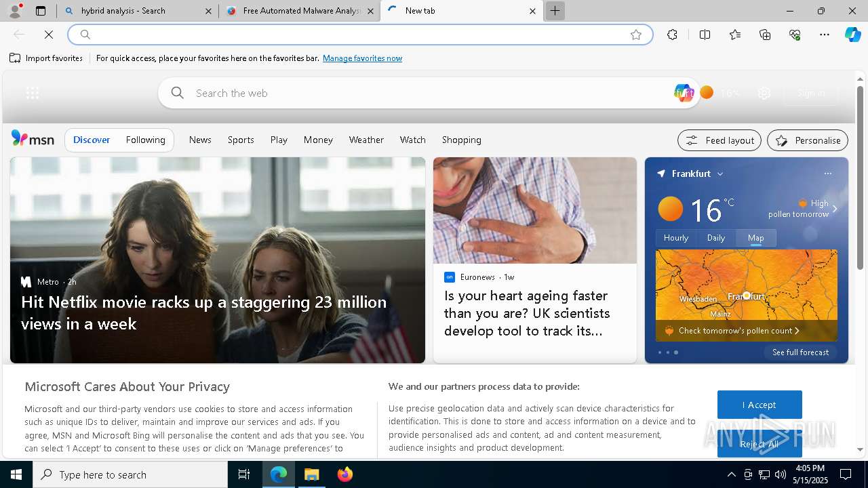Click the MSN logo
Screen dimensions: 868x488
(x=33, y=139)
